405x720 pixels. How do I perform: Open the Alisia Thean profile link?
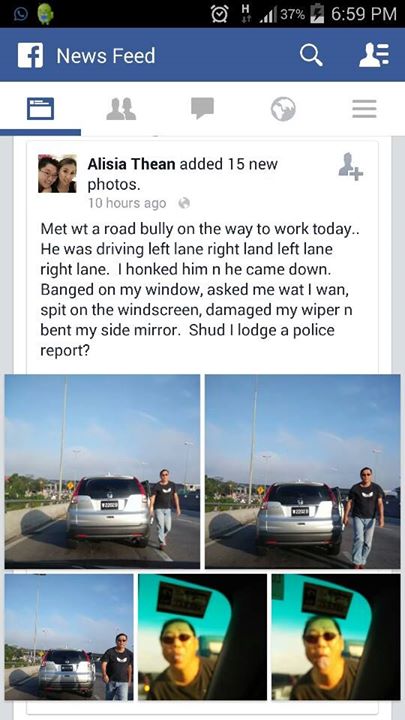click(131, 164)
